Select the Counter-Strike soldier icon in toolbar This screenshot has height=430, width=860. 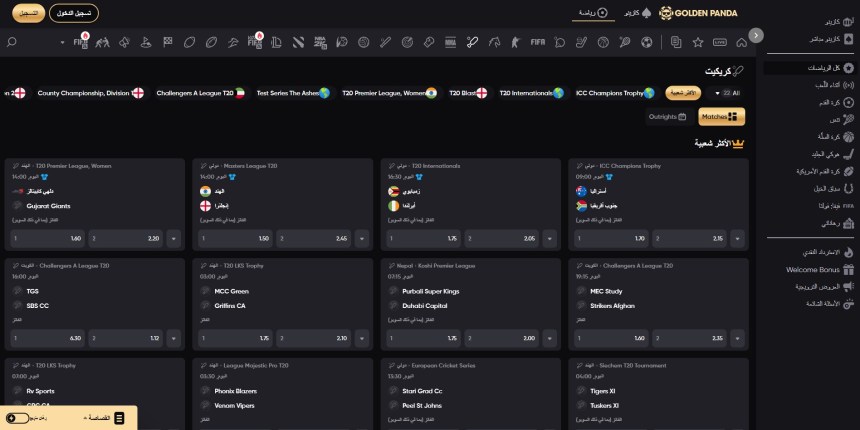point(516,42)
